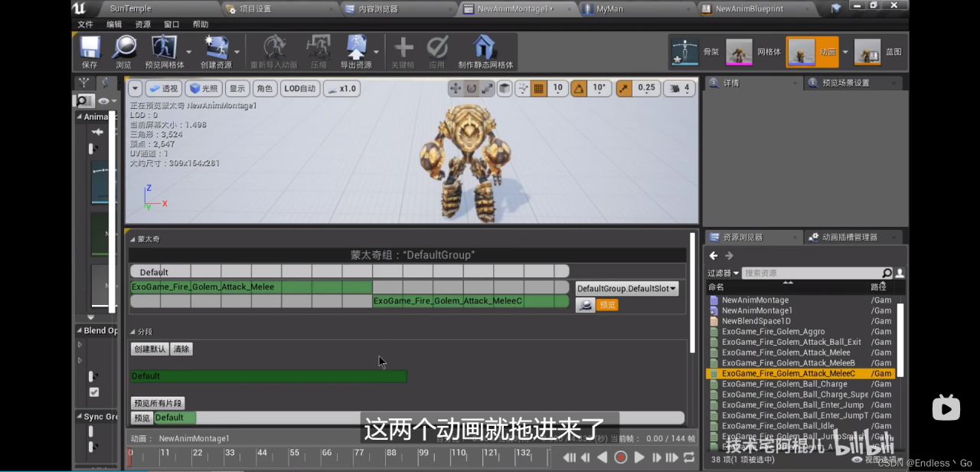
Task: Click the red record button
Action: pos(621,457)
